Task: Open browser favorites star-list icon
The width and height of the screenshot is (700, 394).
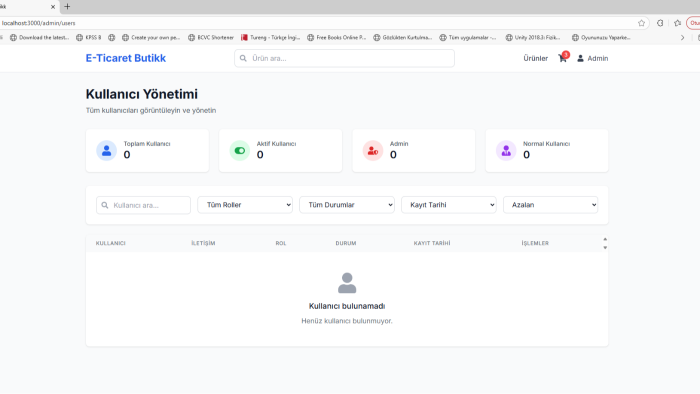Action: pos(678,23)
